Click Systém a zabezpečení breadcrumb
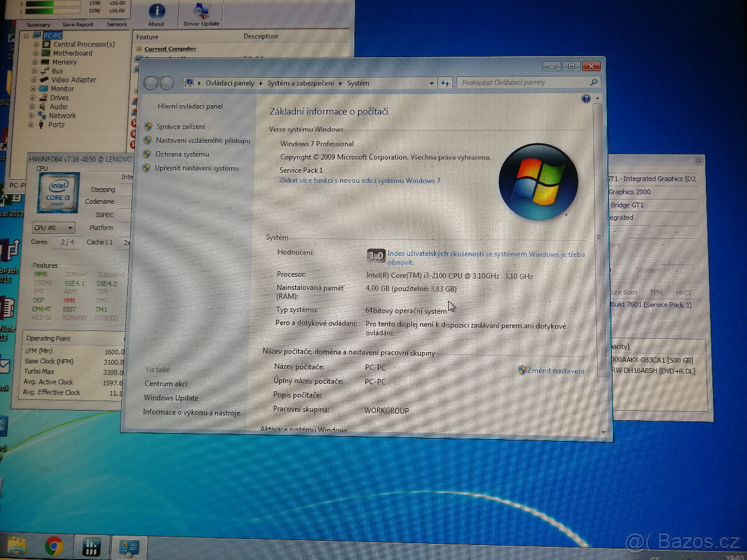The height and width of the screenshot is (560, 747). [301, 83]
